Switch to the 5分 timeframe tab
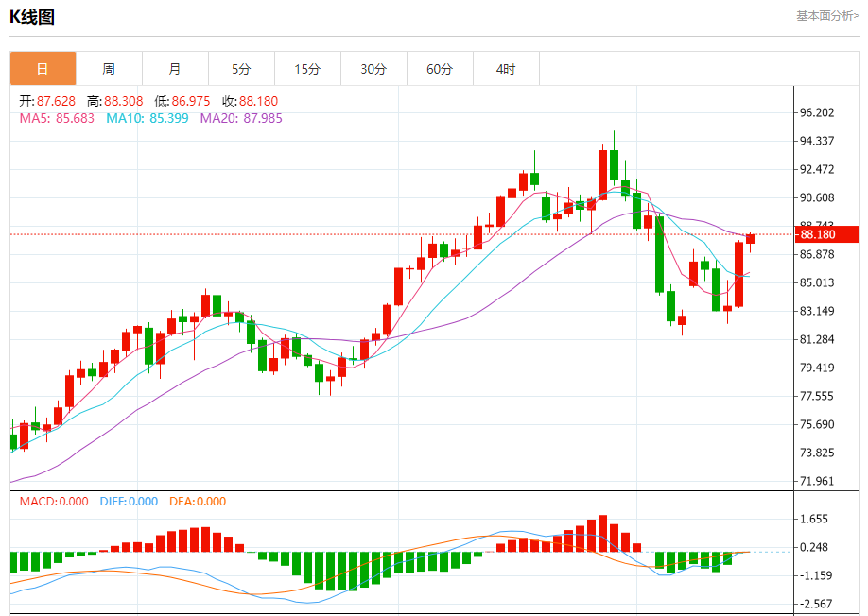 (x=241, y=69)
